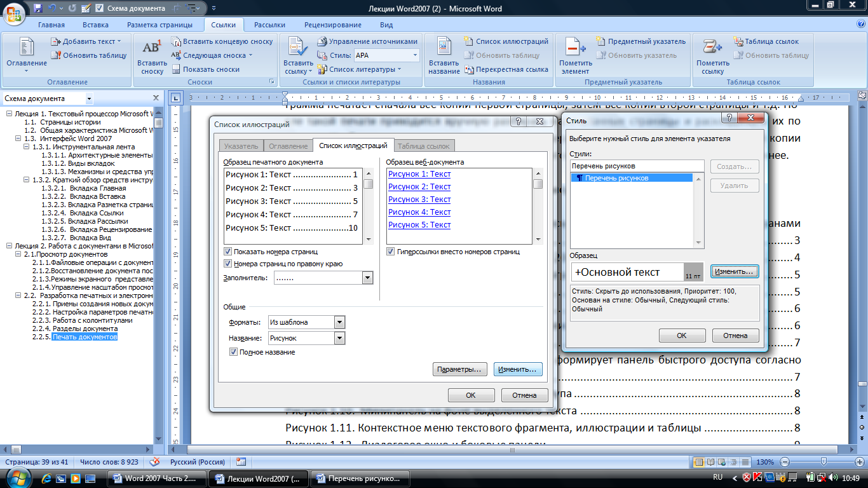Mark citation (Пометить ссылку) icon
This screenshot has width=868, height=488.
tap(713, 56)
